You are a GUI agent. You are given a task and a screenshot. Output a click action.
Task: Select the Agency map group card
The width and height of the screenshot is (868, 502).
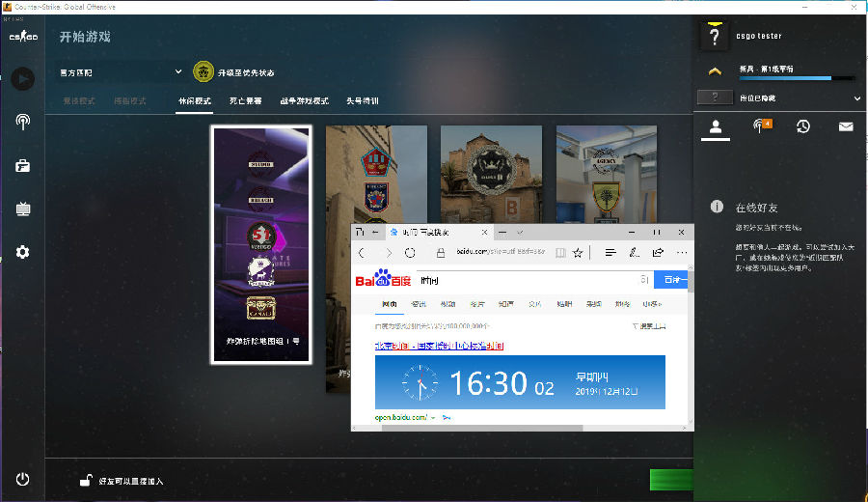coord(607,174)
